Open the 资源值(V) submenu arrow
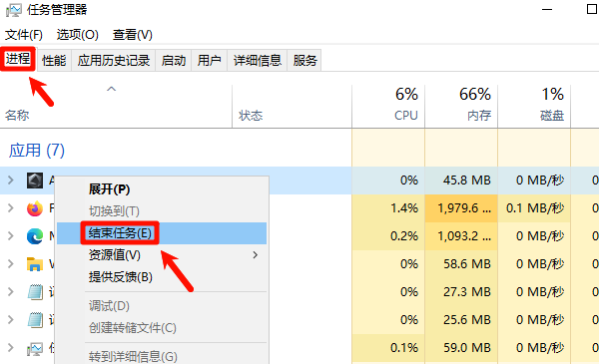Image resolution: width=599 pixels, height=364 pixels. coord(256,255)
